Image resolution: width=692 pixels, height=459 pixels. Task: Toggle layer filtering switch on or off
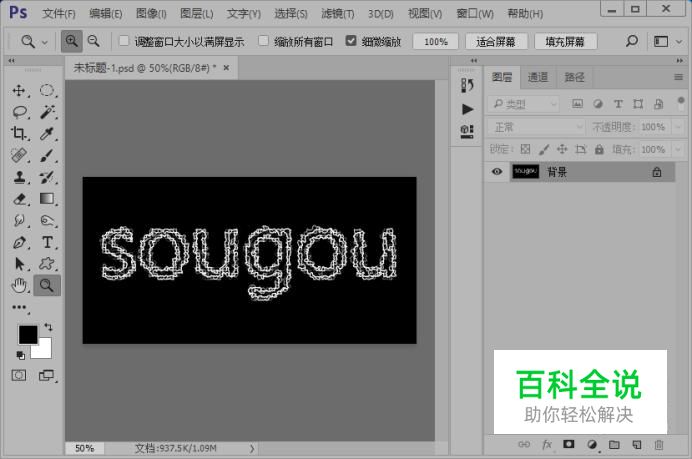(681, 104)
